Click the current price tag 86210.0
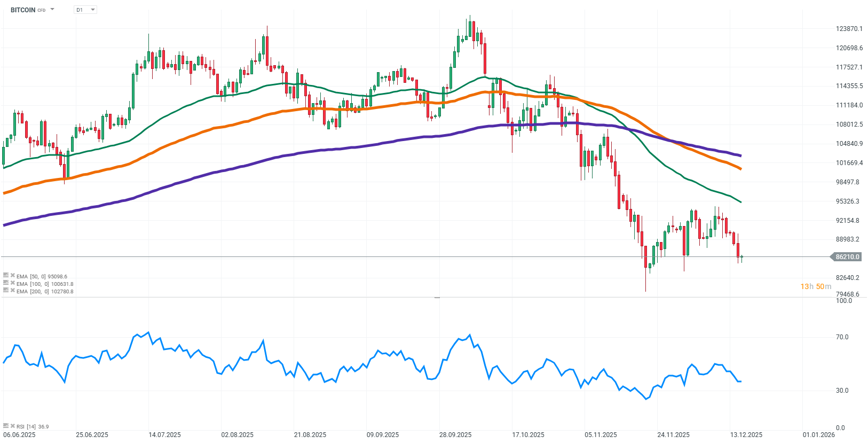The height and width of the screenshot is (444, 868). pyautogui.click(x=847, y=257)
